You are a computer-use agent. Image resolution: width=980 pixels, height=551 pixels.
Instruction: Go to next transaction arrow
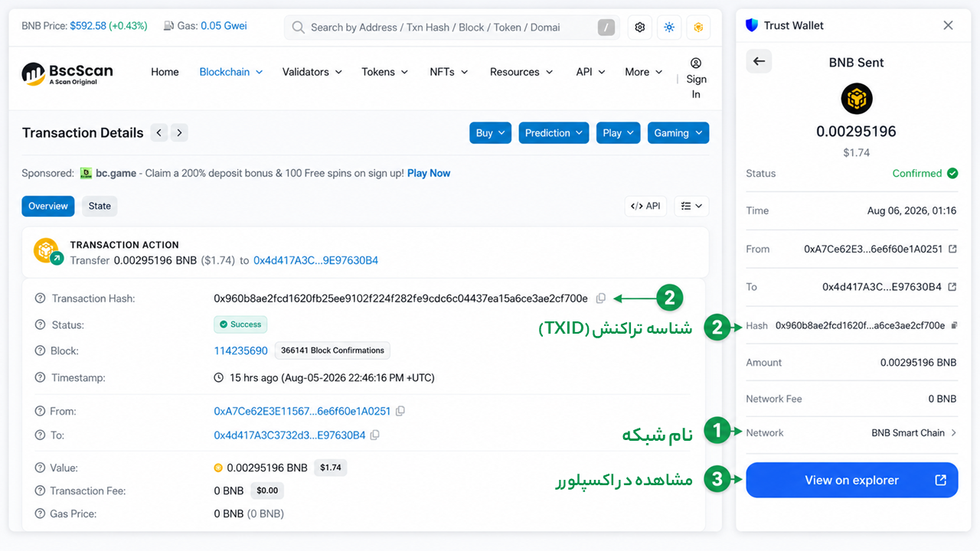pyautogui.click(x=179, y=132)
